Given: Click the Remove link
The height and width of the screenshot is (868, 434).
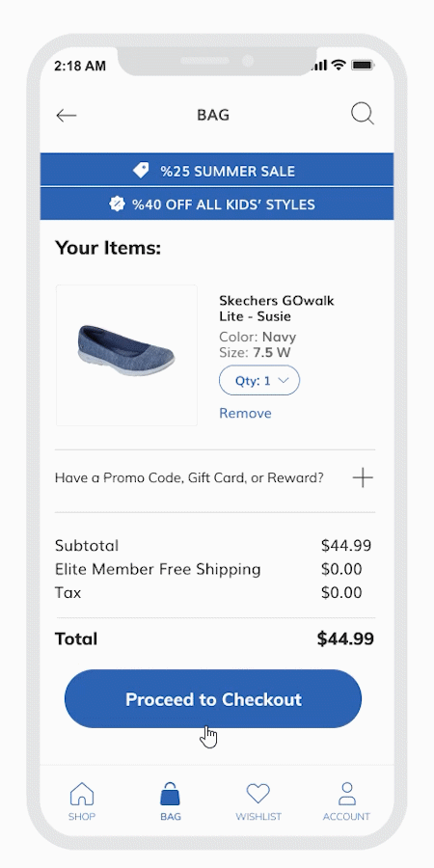Looking at the screenshot, I should pos(245,414).
